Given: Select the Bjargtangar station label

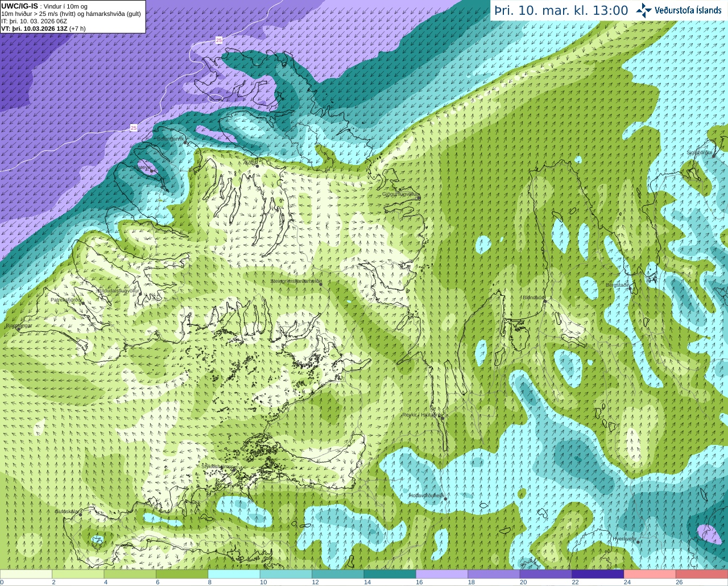Looking at the screenshot, I should coord(19,325).
